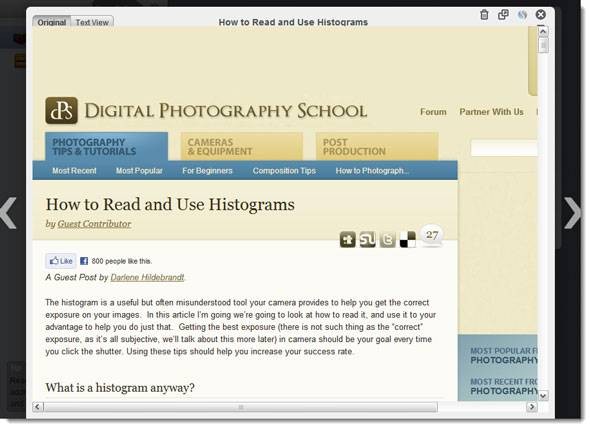Select How to Photograph... menu item
The width and height of the screenshot is (590, 428).
[x=372, y=171]
